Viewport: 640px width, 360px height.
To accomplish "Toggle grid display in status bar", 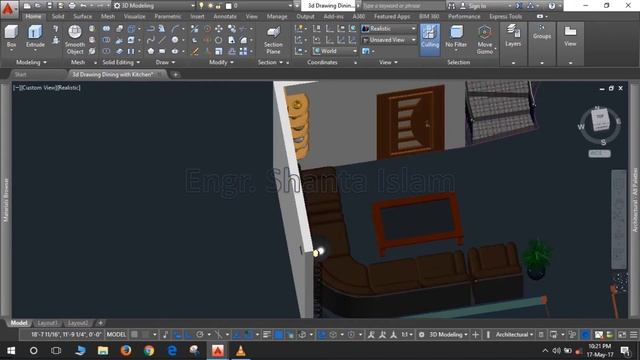I will pyautogui.click(x=134, y=335).
